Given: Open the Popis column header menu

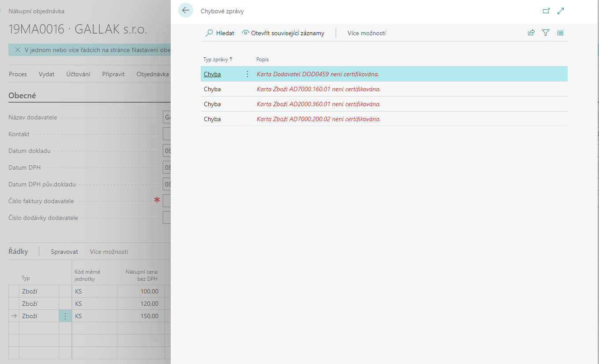Looking at the screenshot, I should pos(262,59).
